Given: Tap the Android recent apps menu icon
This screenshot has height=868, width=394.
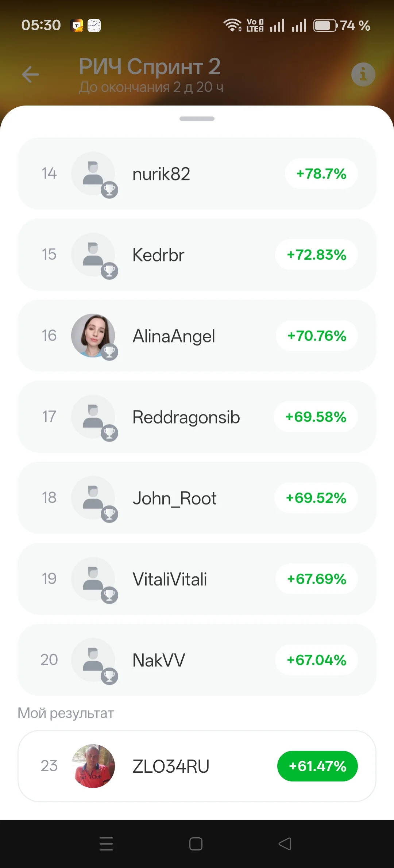Looking at the screenshot, I should (106, 844).
